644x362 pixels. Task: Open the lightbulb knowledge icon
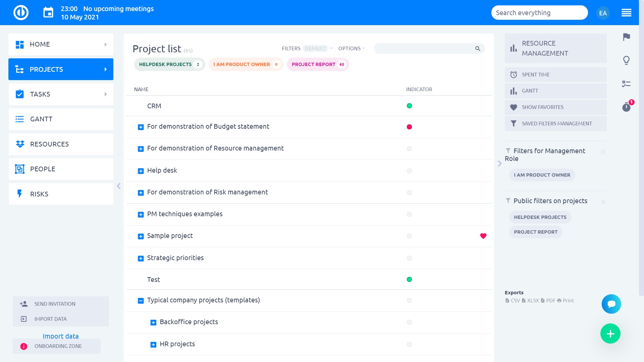click(x=626, y=60)
